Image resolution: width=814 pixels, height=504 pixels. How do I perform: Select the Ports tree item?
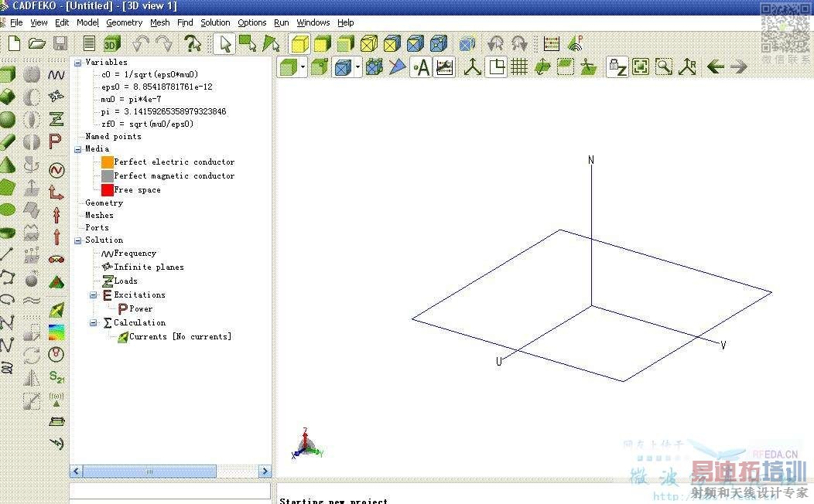point(97,227)
